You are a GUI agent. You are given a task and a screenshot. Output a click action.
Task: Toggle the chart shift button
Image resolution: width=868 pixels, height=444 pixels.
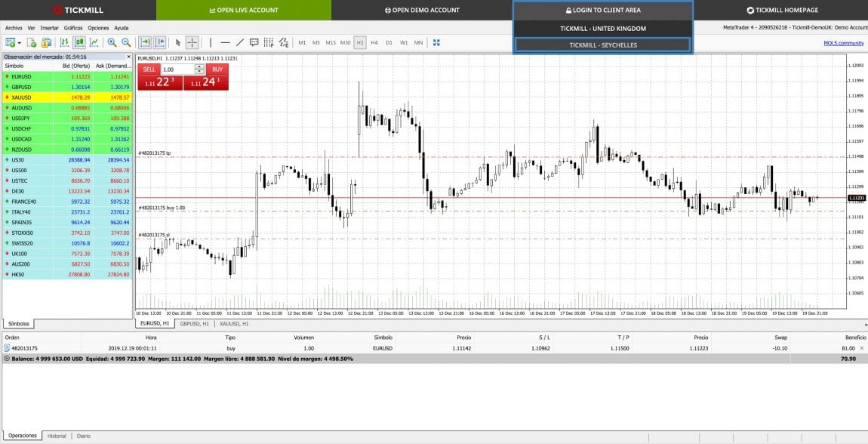click(x=159, y=42)
